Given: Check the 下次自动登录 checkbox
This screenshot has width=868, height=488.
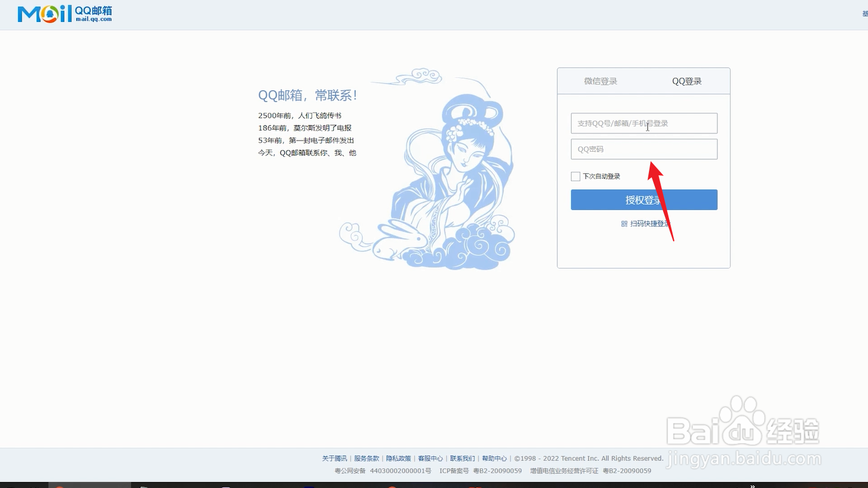Looking at the screenshot, I should click(x=575, y=176).
